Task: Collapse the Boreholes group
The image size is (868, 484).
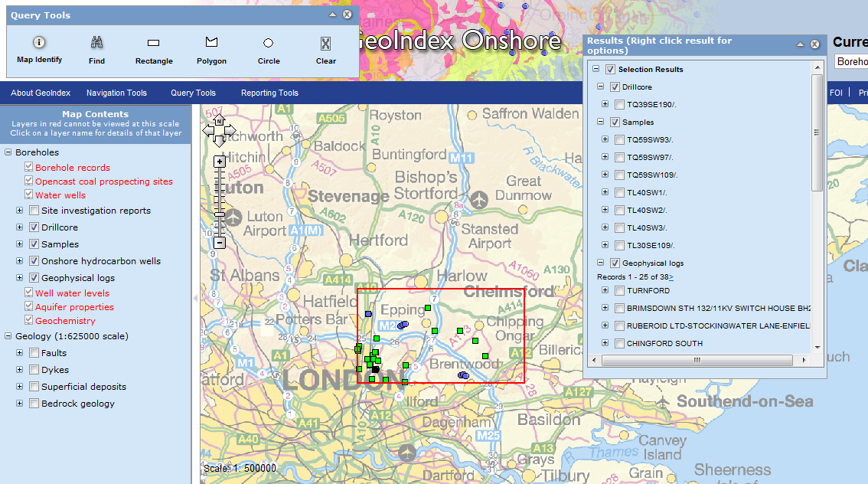Action: click(x=8, y=152)
